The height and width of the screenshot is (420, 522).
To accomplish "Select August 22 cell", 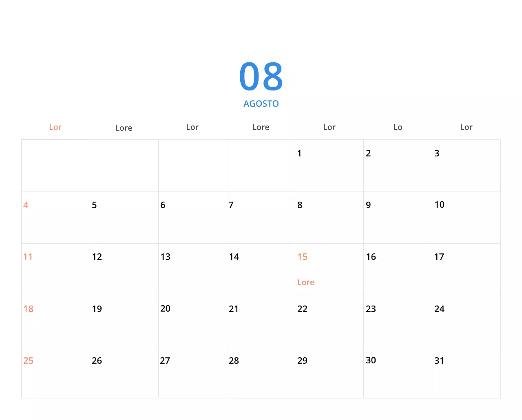I will 329,321.
